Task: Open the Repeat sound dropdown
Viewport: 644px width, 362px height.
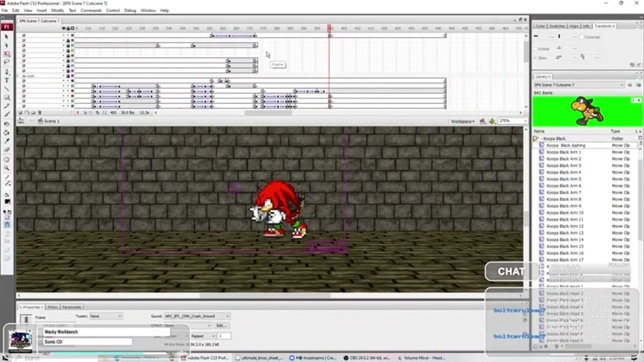Action: (202, 336)
